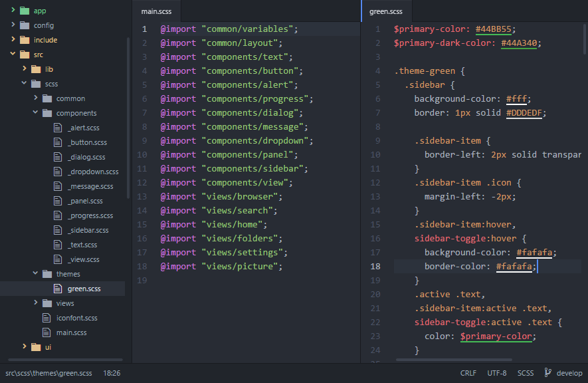The height and width of the screenshot is (383, 588).
Task: Click the scss folder icon
Action: (x=36, y=84)
